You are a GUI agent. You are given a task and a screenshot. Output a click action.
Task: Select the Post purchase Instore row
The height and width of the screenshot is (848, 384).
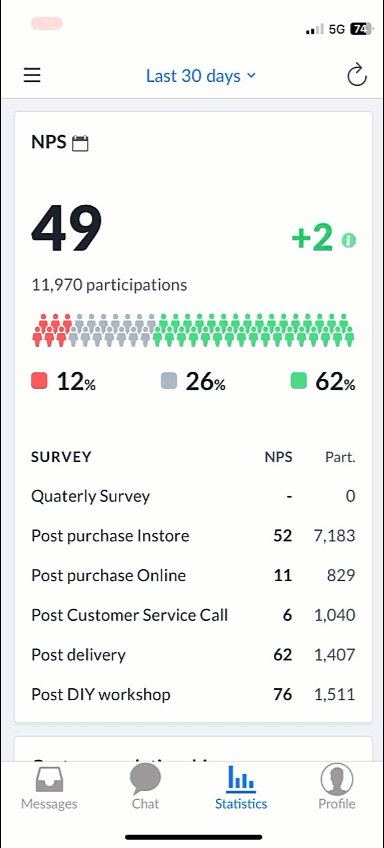click(193, 535)
